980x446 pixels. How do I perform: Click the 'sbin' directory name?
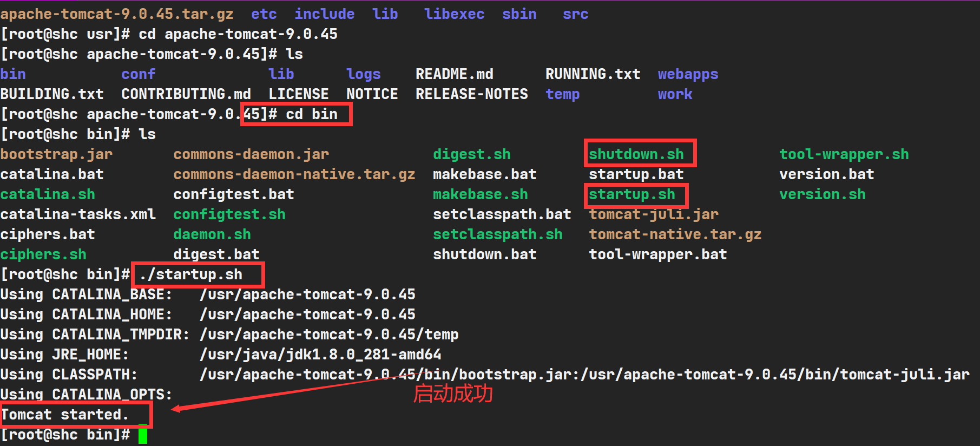[x=519, y=14]
